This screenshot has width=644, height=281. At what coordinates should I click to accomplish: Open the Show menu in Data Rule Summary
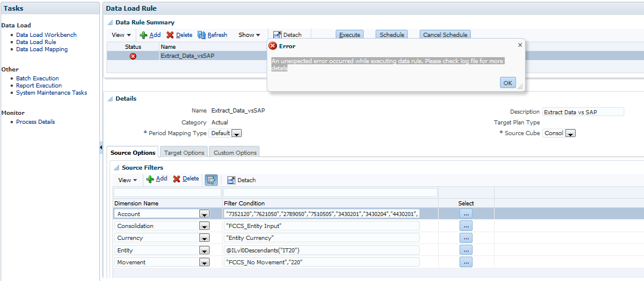249,35
